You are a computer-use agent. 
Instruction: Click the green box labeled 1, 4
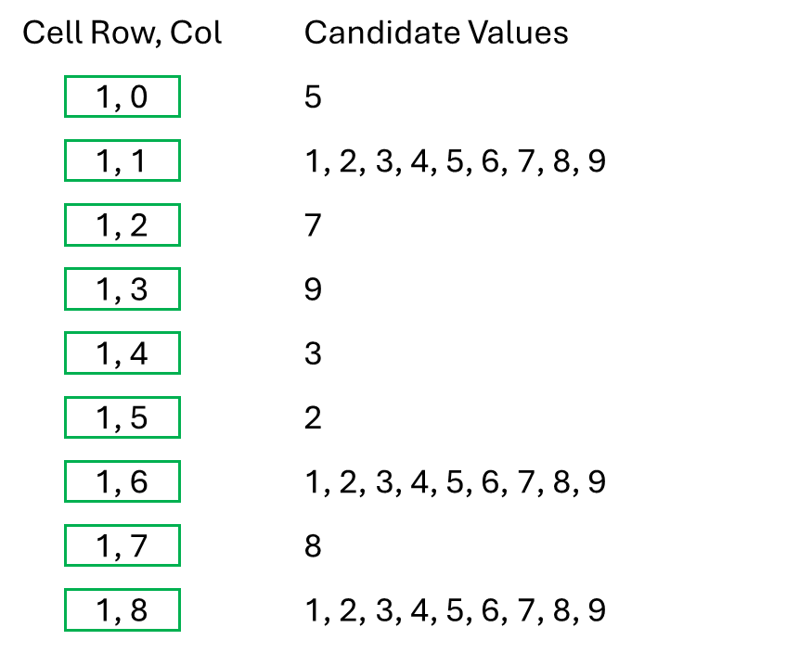pos(122,353)
